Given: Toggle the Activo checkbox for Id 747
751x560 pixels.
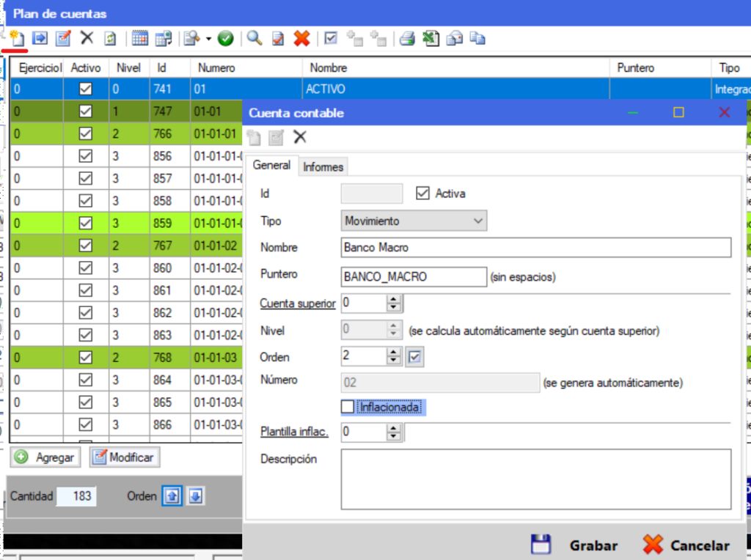Looking at the screenshot, I should click(x=86, y=111).
